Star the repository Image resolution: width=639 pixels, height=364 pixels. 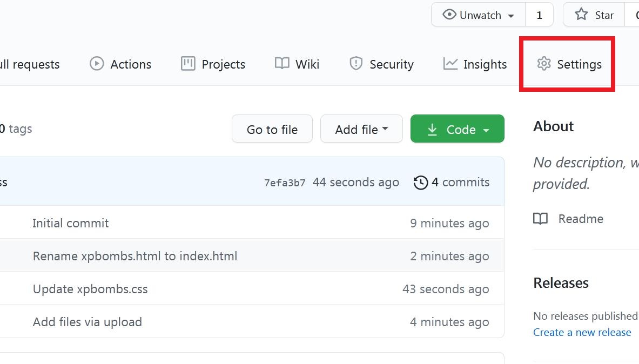[594, 15]
